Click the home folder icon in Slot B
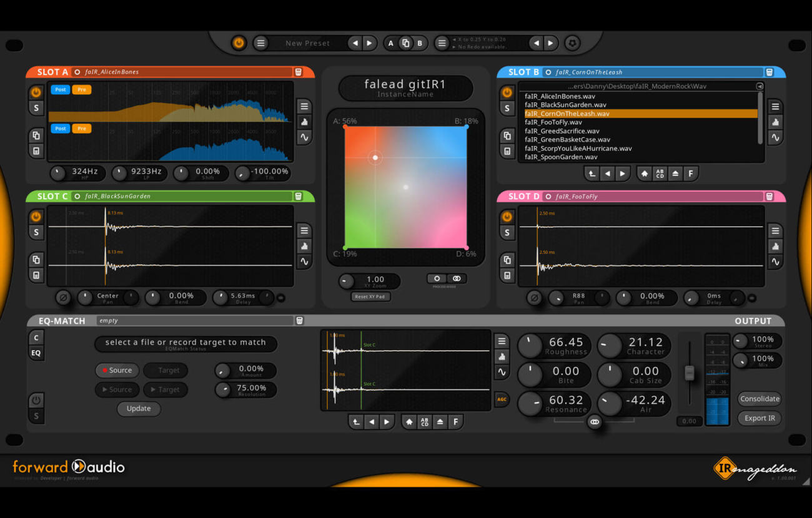The width and height of the screenshot is (812, 518). [x=645, y=174]
